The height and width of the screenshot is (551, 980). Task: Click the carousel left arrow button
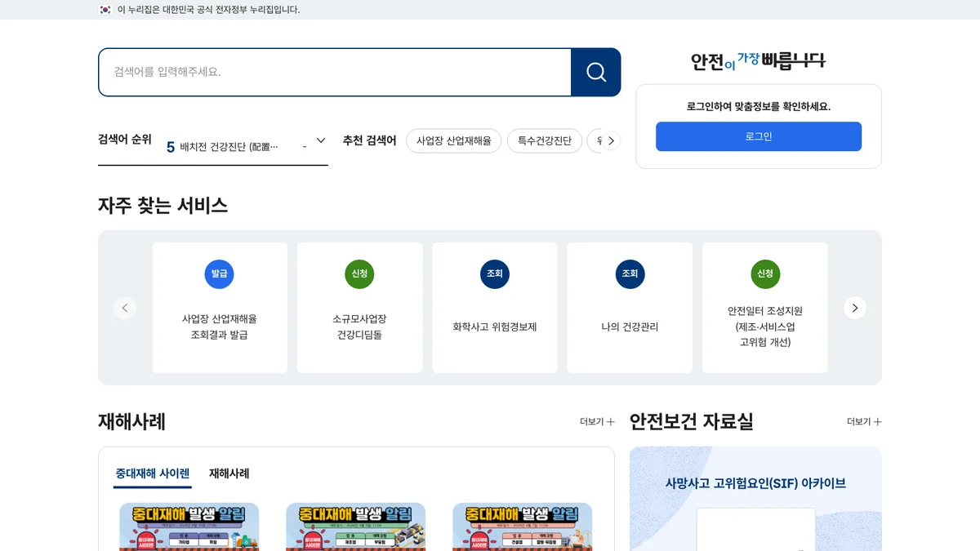tap(125, 308)
